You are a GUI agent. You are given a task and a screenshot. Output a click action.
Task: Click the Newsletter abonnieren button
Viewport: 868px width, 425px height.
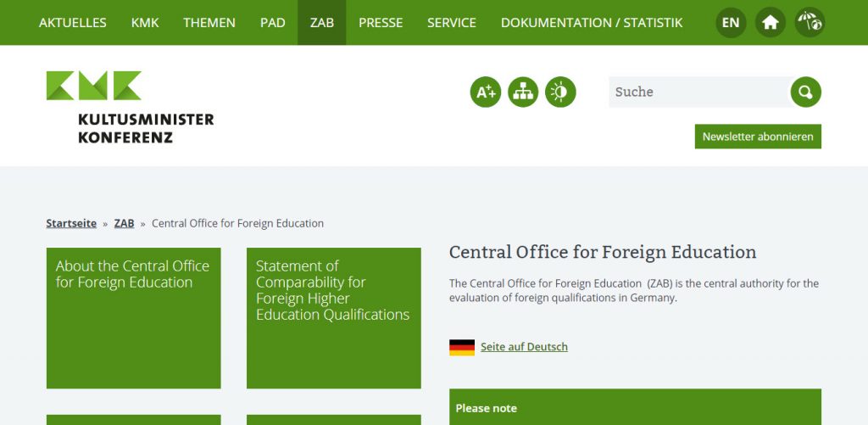tap(758, 137)
